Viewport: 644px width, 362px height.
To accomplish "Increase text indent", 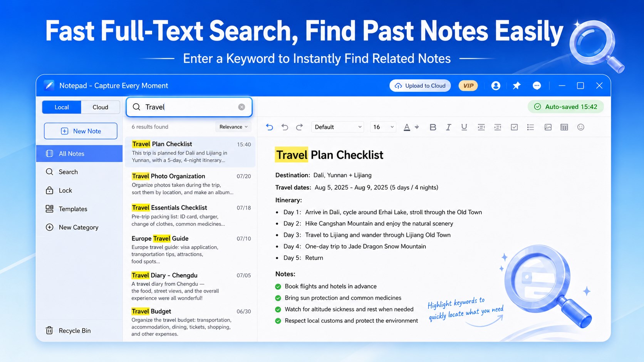I will point(498,127).
